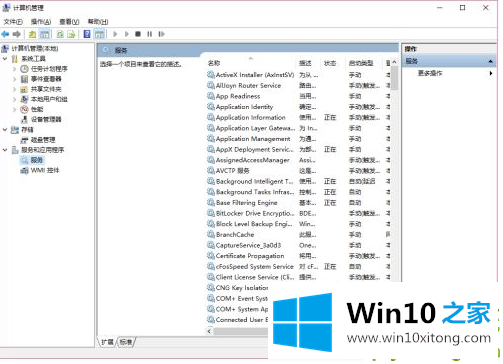Viewport: 503px width, 364px height.
Task: Select the CNG Key Isolation service
Action: point(237,288)
